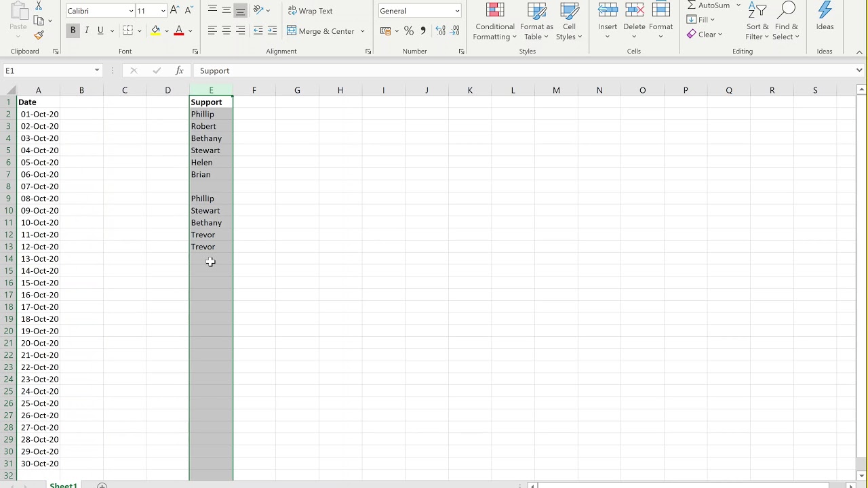Toggle Bottom Align vertical alignment

[241, 11]
